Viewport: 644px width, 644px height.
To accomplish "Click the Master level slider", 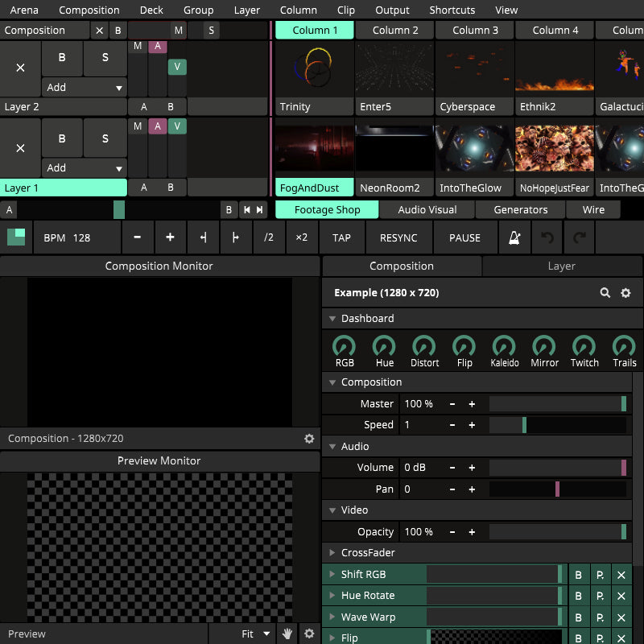I will click(557, 404).
